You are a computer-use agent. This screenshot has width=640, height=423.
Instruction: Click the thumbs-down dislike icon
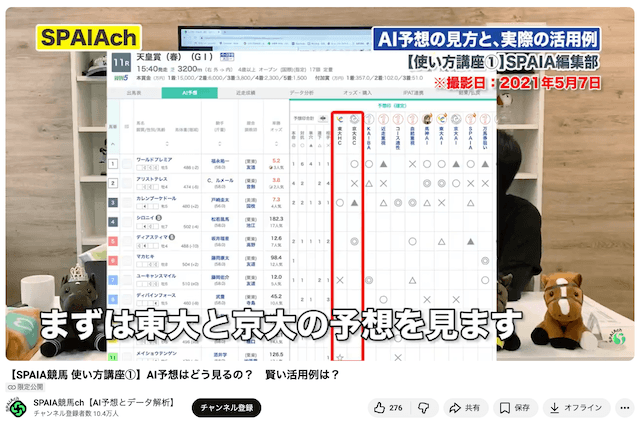pyautogui.click(x=424, y=407)
